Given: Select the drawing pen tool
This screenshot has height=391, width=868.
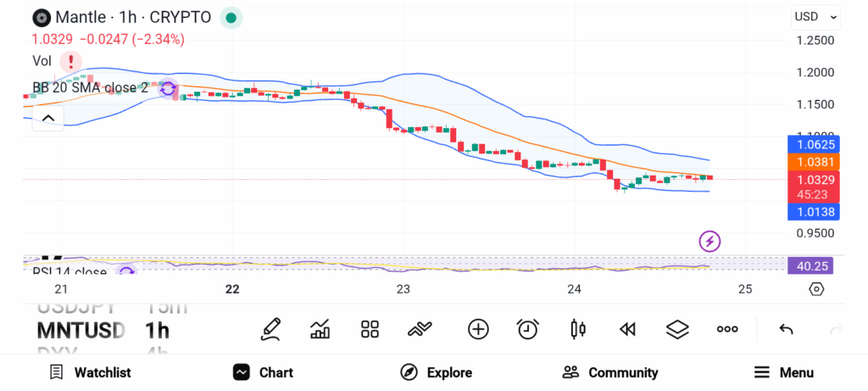Looking at the screenshot, I should pos(271,328).
